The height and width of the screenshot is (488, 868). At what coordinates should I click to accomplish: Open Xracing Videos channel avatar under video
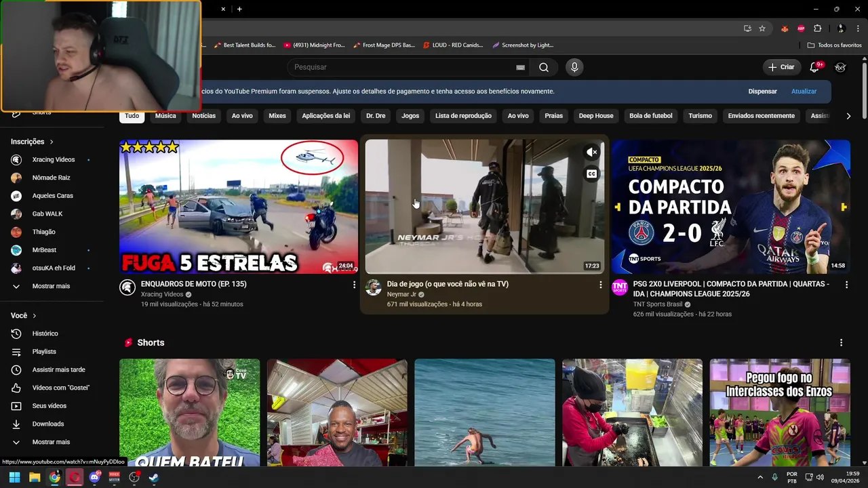click(x=127, y=287)
